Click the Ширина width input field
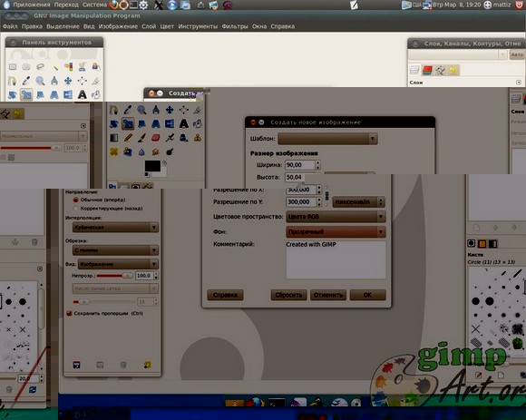 point(300,165)
